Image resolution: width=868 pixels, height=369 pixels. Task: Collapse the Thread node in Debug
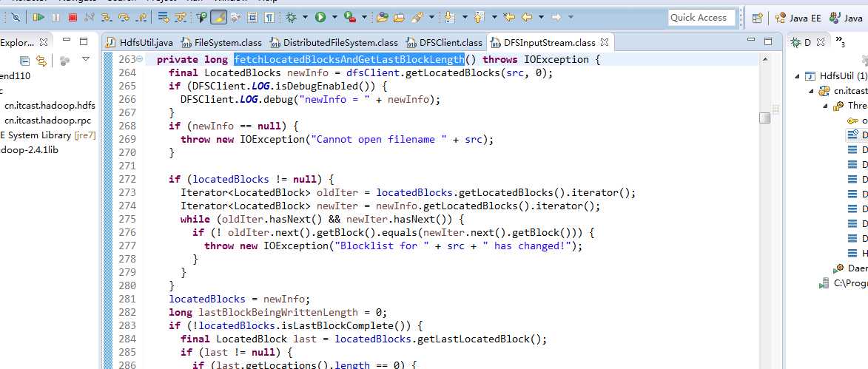click(x=825, y=106)
